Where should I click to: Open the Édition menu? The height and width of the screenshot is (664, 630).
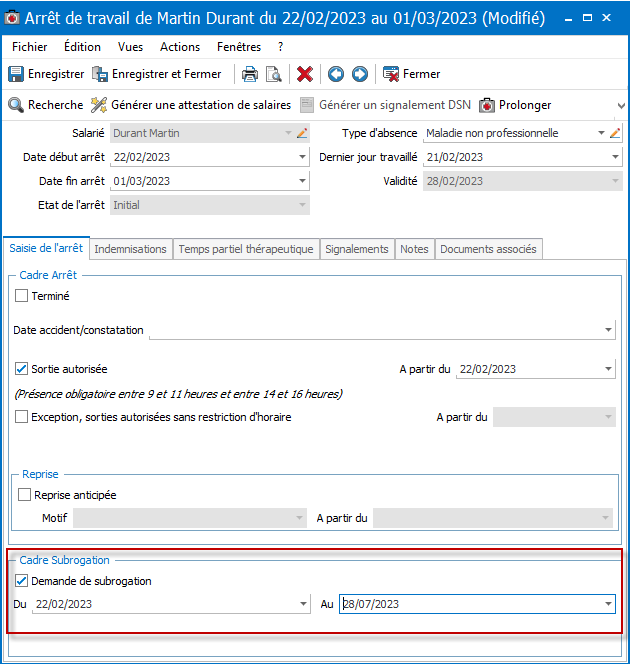coord(83,47)
